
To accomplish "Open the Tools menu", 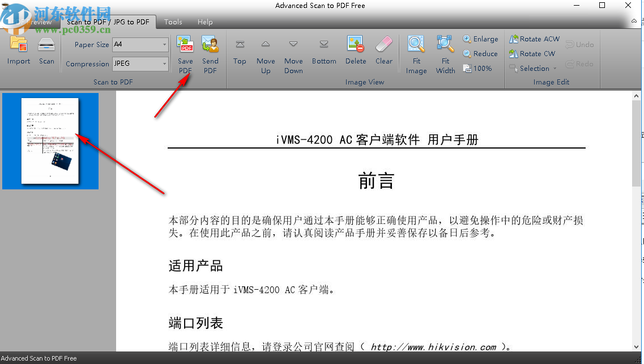I will coord(173,22).
